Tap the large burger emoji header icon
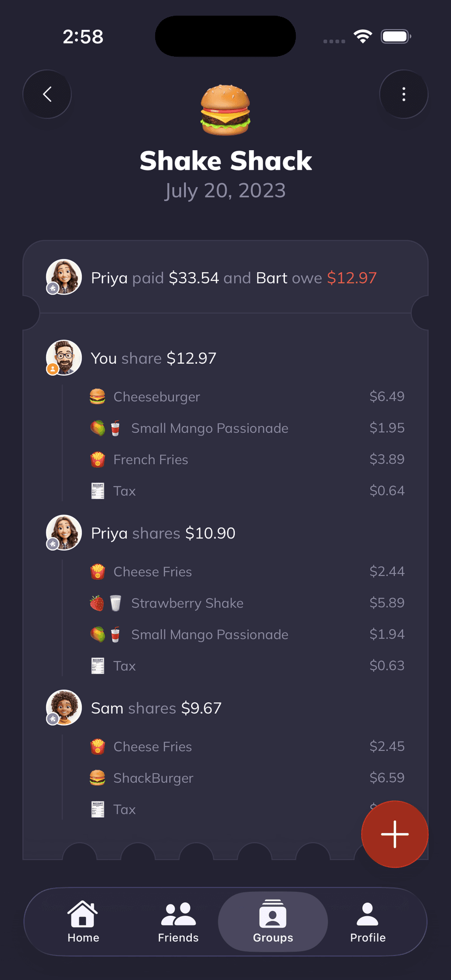The height and width of the screenshot is (980, 451). point(225,110)
